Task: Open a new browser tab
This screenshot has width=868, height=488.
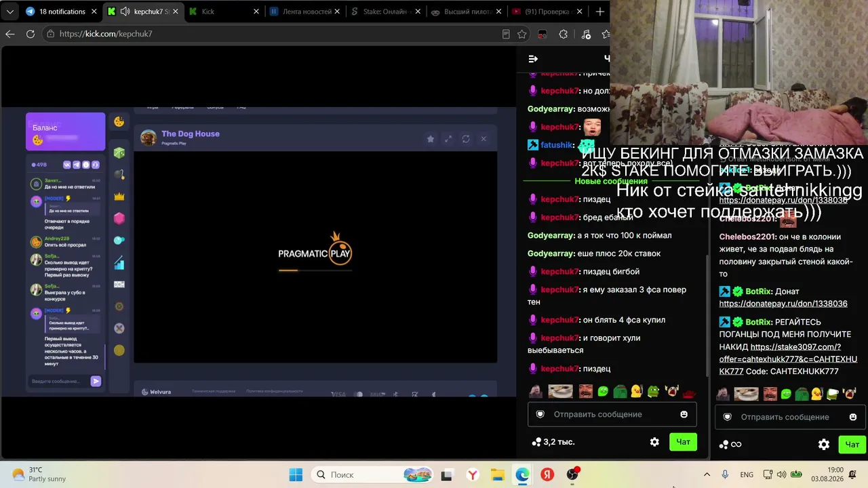Action: pyautogui.click(x=599, y=12)
